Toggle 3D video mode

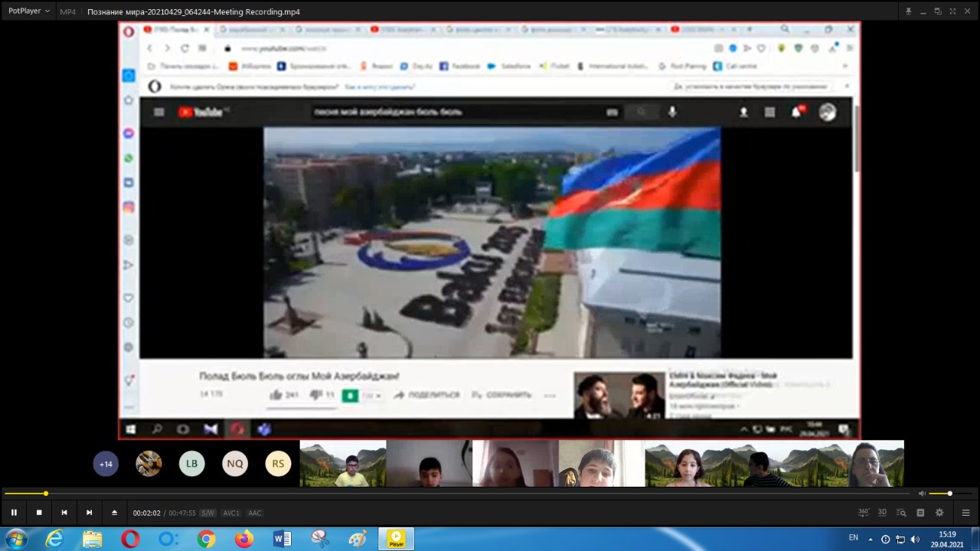(x=882, y=513)
